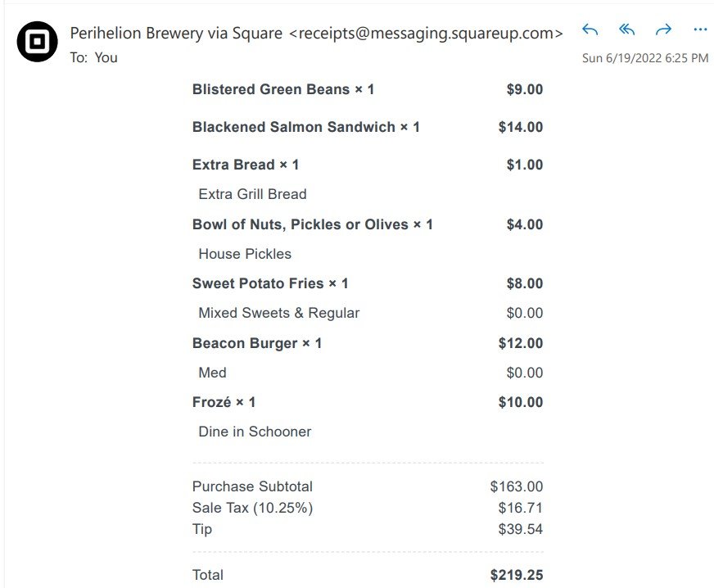Image resolution: width=714 pixels, height=588 pixels.
Task: Click the Square sender avatar logo
Action: coord(38,42)
